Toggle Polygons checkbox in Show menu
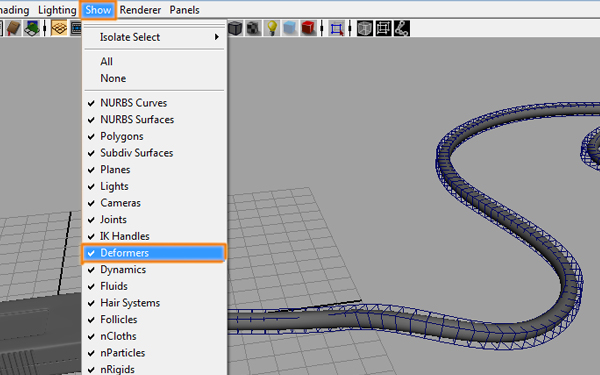Image resolution: width=600 pixels, height=375 pixels. pyautogui.click(x=154, y=136)
